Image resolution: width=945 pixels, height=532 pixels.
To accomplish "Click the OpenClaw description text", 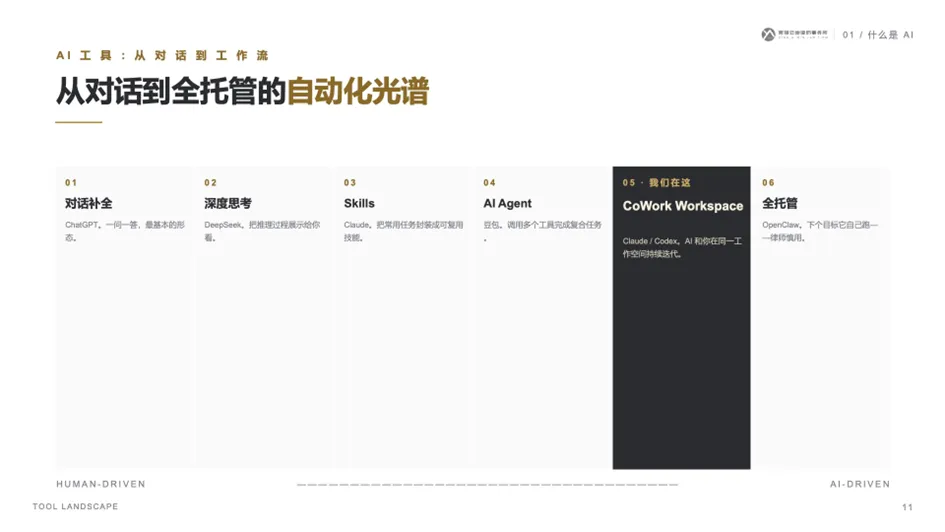I will tap(820, 231).
